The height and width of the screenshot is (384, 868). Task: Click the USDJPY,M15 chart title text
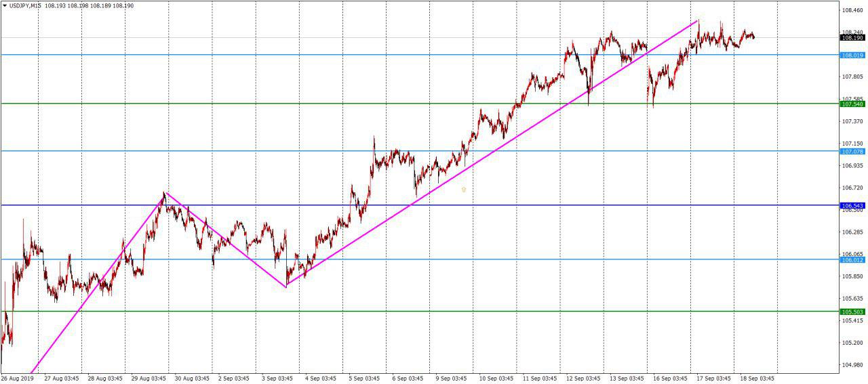[25, 6]
